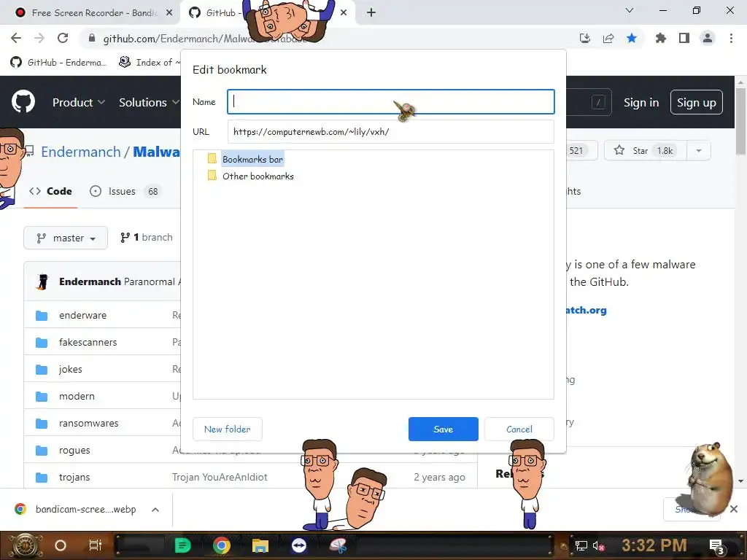This screenshot has width=747, height=560.
Task: Open the enderware folder
Action: click(82, 315)
